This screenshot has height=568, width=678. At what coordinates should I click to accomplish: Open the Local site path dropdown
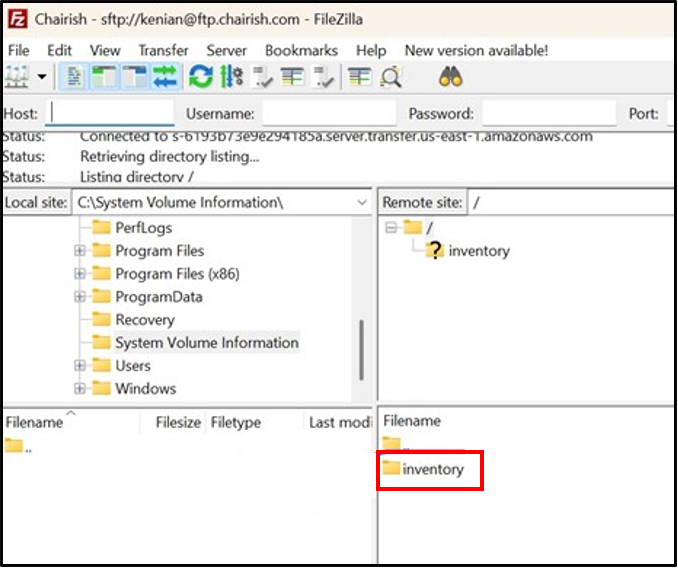(x=361, y=202)
